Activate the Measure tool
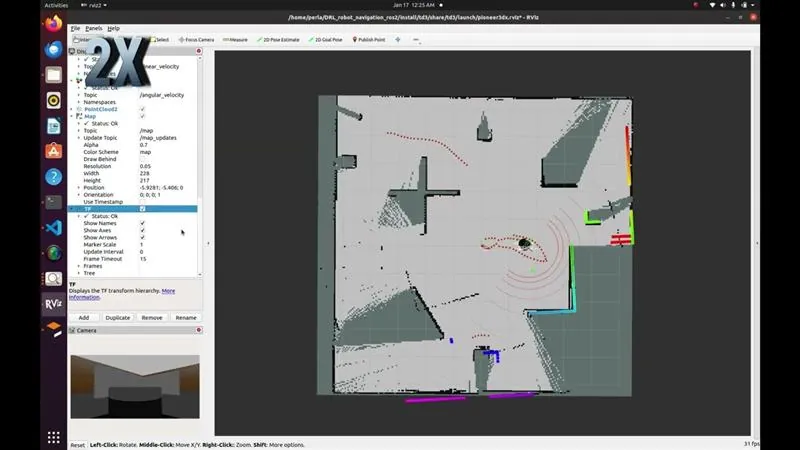This screenshot has height=450, width=800. 235,40
